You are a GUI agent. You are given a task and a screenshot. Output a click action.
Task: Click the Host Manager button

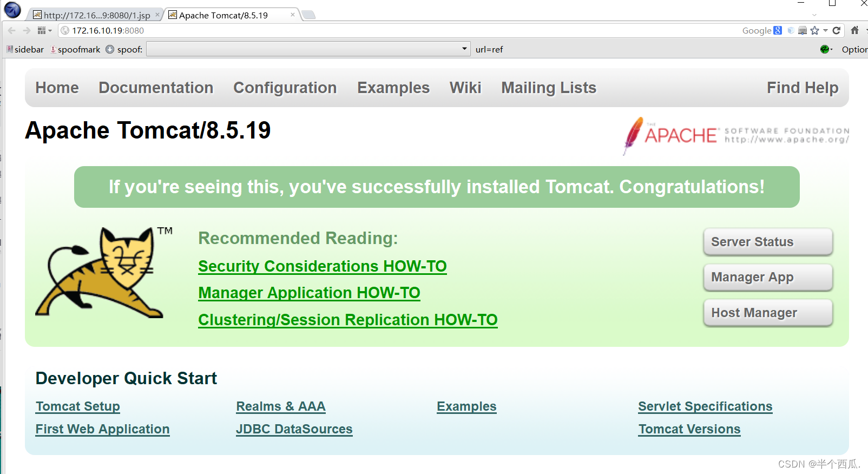(x=768, y=313)
